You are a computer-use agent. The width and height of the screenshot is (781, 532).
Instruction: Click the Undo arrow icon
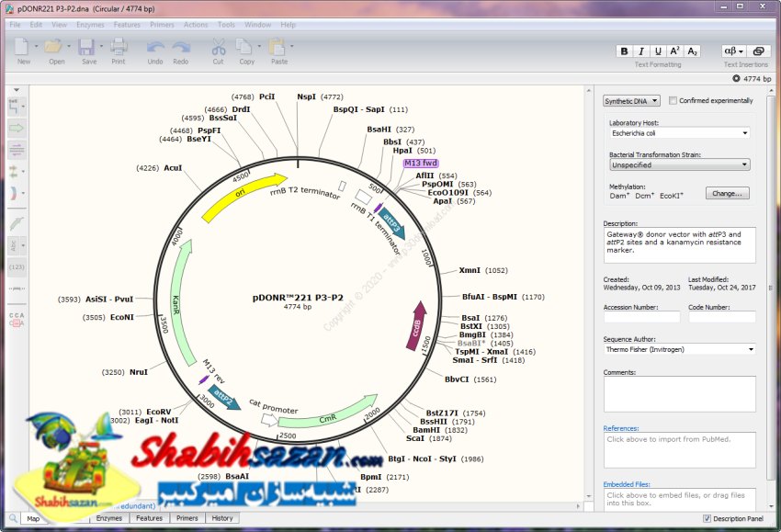155,47
